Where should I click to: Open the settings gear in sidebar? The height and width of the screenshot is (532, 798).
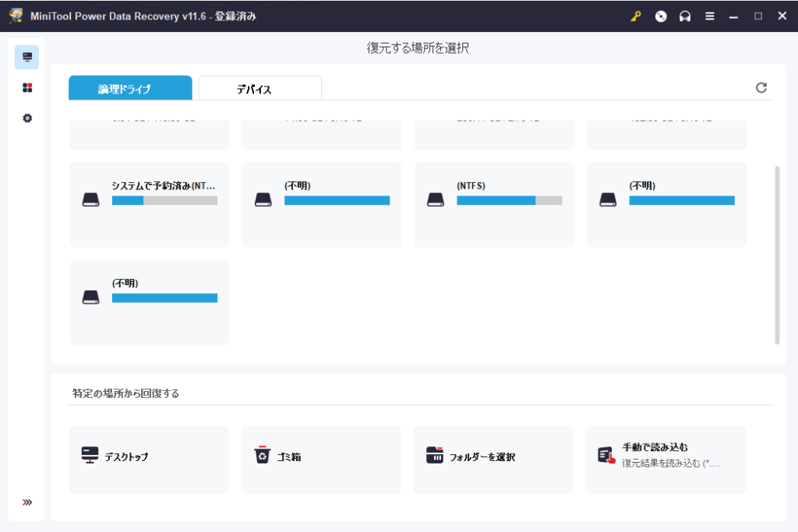click(27, 118)
